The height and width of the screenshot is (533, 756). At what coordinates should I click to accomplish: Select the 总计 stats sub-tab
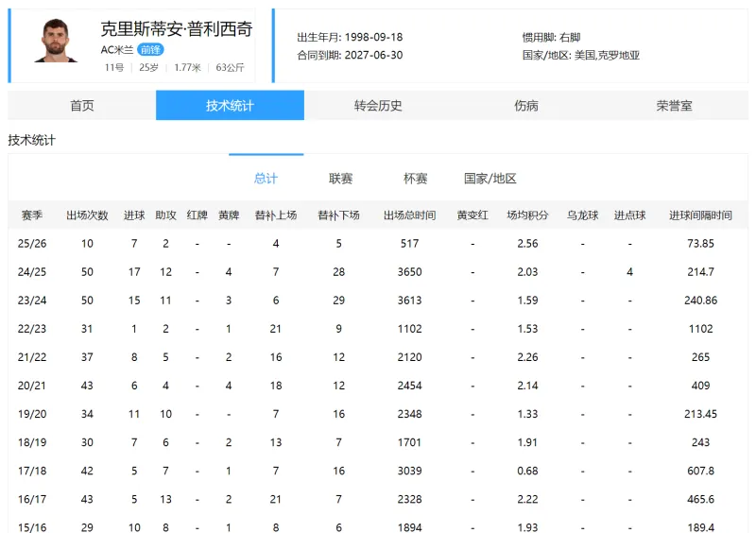[x=266, y=179]
